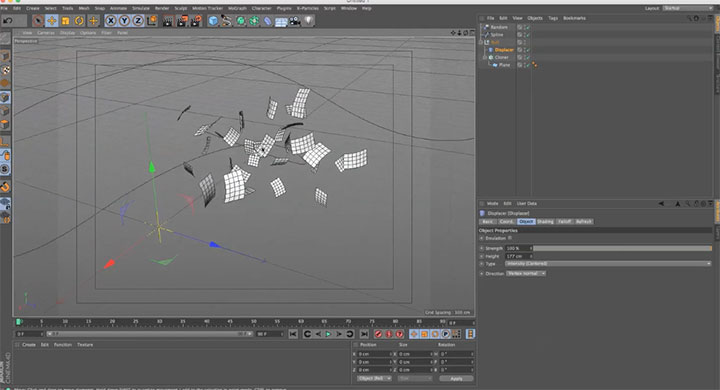Open the viewport Cameras menu
The image size is (720, 390).
point(45,33)
